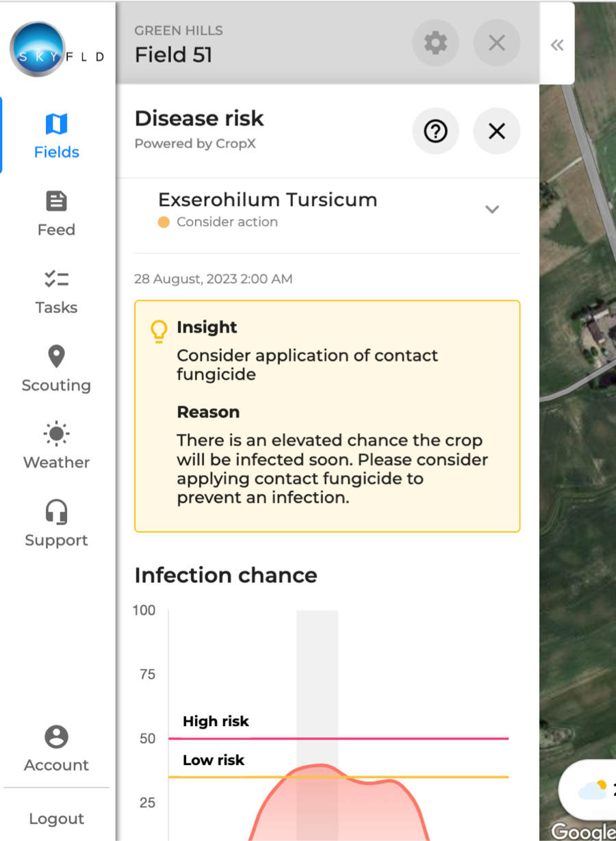Click the shaded bar in infection chart
The image size is (616, 841).
point(317,725)
